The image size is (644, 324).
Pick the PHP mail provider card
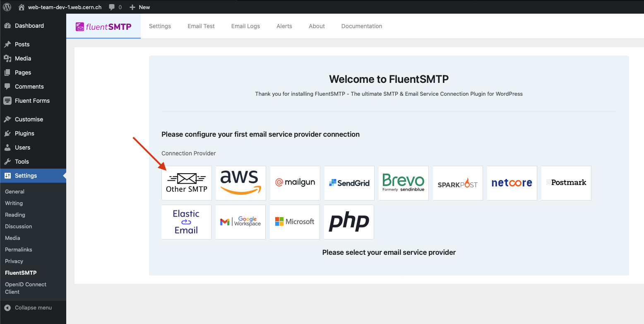click(349, 222)
